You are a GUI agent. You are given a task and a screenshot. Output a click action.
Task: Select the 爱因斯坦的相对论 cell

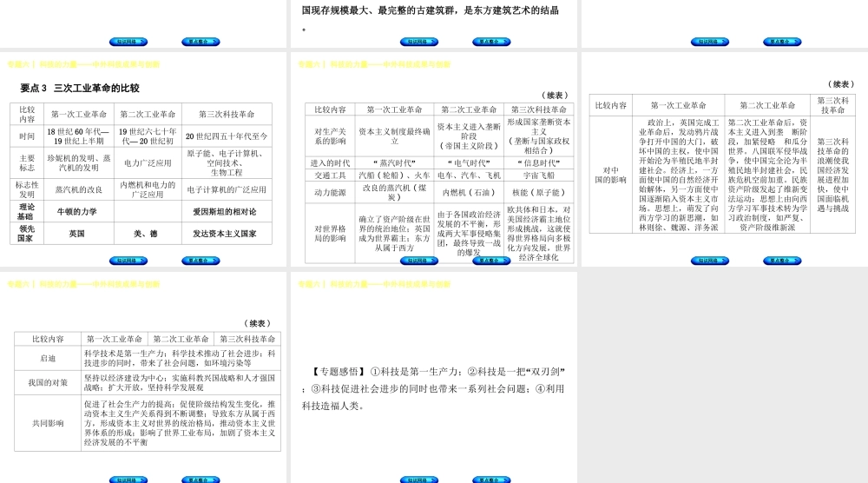click(227, 212)
